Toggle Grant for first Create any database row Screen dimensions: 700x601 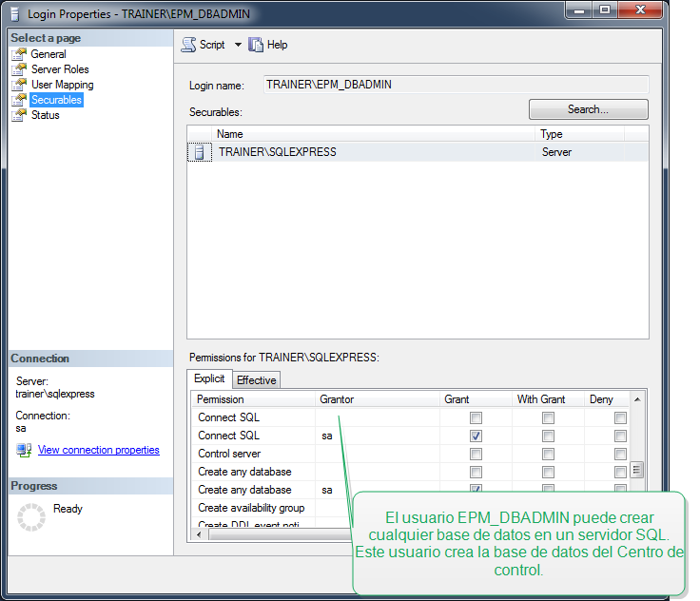click(476, 472)
